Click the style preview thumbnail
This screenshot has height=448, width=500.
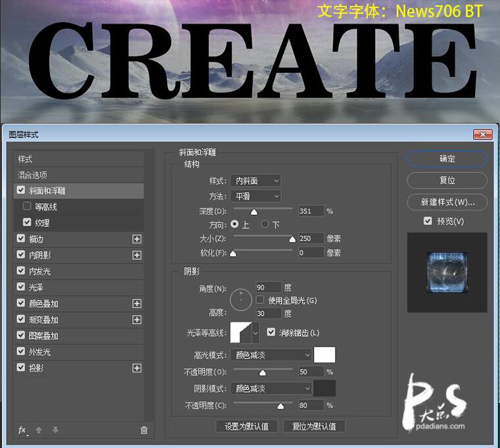click(447, 272)
